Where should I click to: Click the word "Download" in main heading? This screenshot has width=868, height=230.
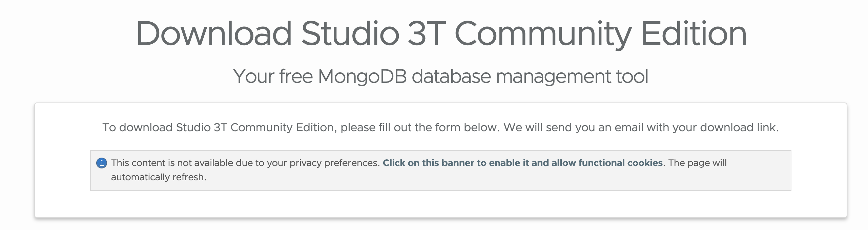[214, 33]
